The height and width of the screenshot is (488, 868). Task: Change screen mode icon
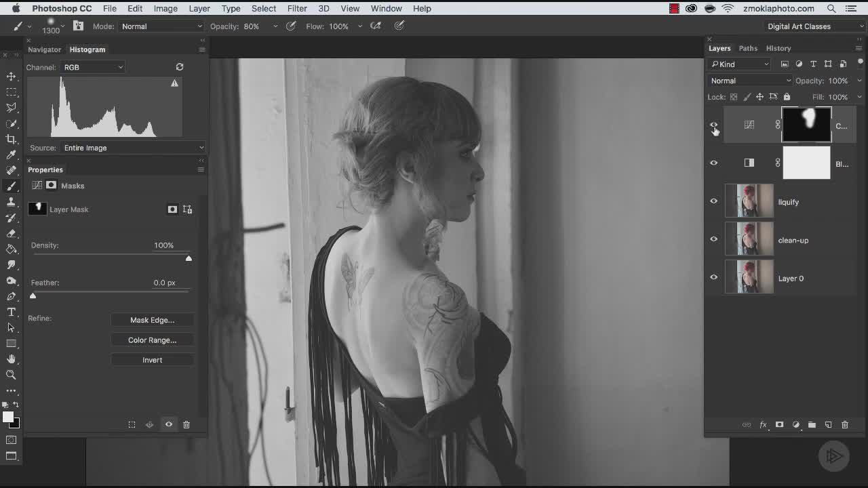coord(12,455)
